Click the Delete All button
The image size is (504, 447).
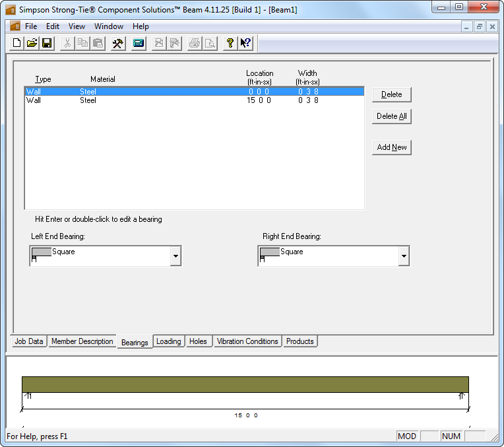pyautogui.click(x=391, y=116)
